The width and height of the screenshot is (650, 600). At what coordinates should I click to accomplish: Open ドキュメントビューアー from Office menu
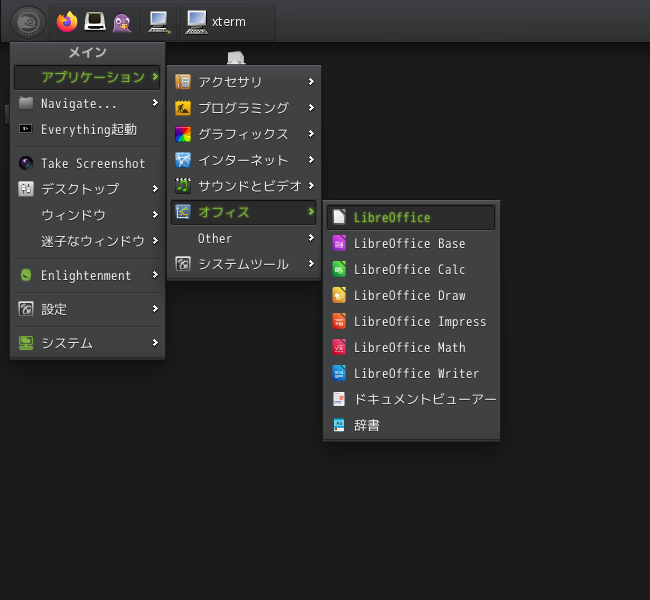[411, 399]
